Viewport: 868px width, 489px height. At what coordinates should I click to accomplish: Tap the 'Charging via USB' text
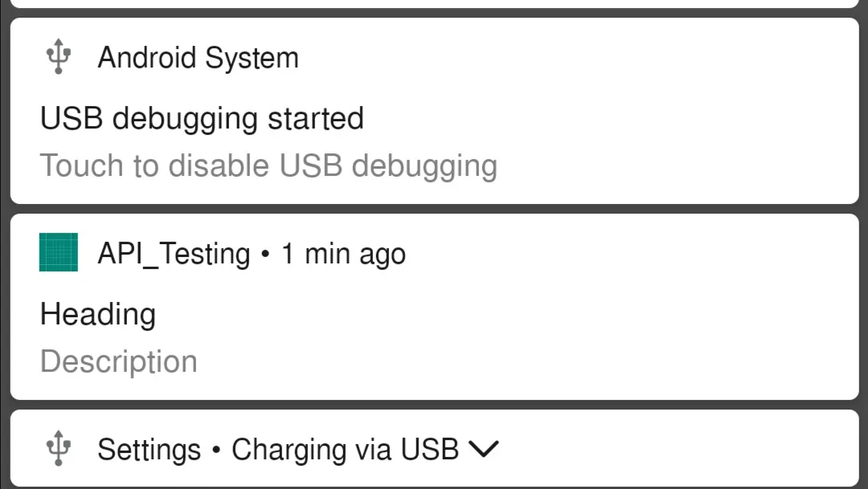[x=345, y=450]
